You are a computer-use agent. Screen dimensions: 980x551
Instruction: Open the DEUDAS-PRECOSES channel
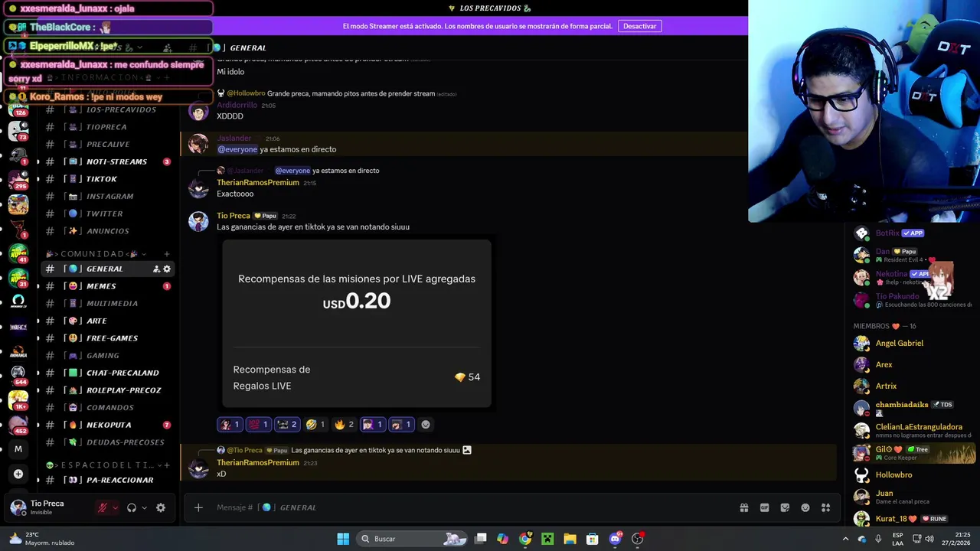point(108,442)
